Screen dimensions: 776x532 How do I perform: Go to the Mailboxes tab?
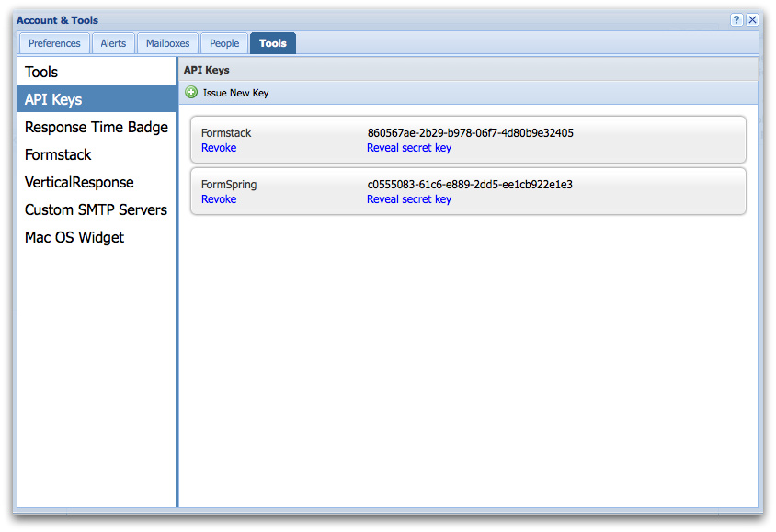click(x=167, y=43)
